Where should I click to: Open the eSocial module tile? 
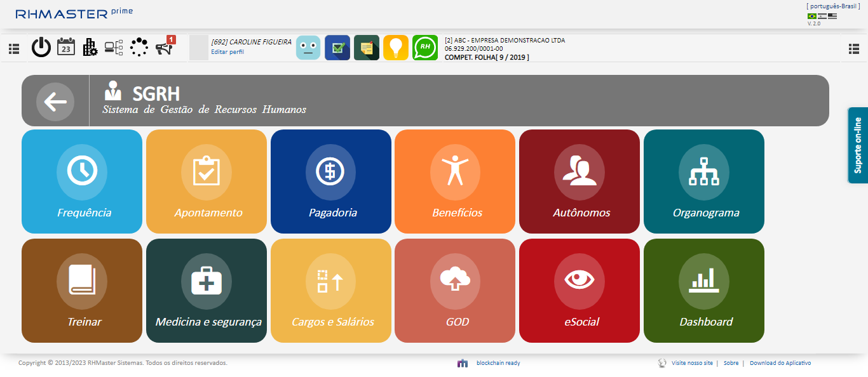pyautogui.click(x=580, y=291)
